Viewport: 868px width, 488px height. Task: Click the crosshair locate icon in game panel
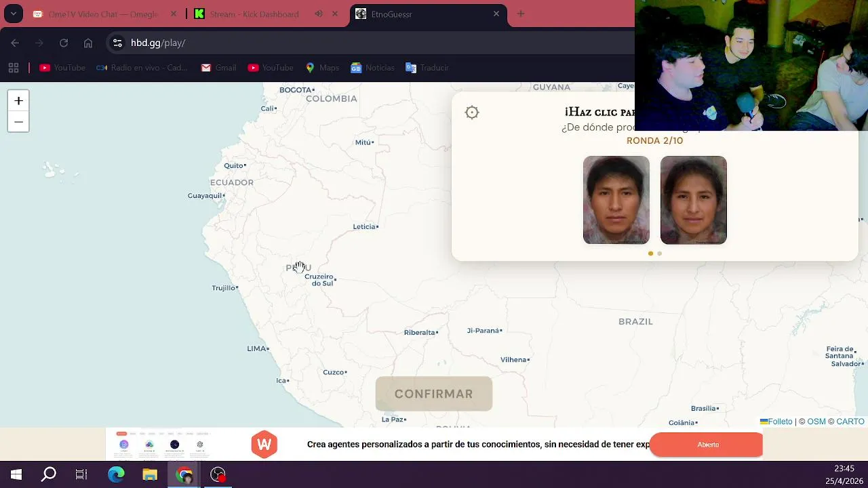(x=472, y=113)
